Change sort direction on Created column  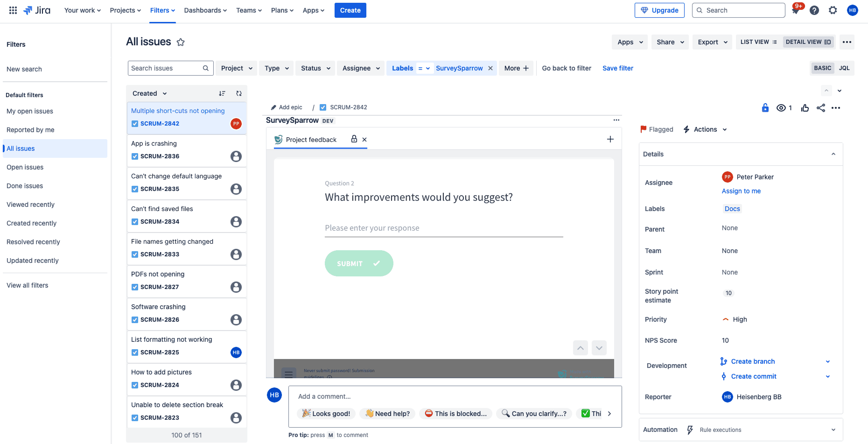click(222, 93)
